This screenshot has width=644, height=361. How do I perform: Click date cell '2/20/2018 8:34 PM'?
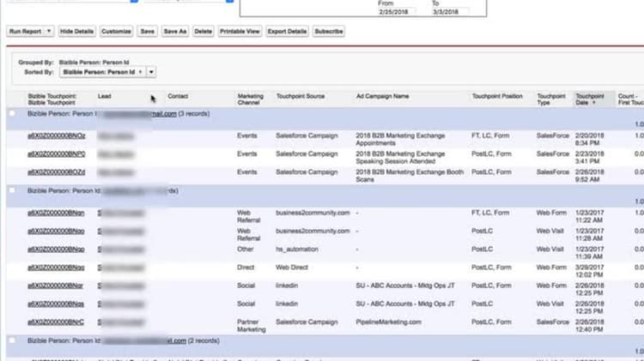589,139
